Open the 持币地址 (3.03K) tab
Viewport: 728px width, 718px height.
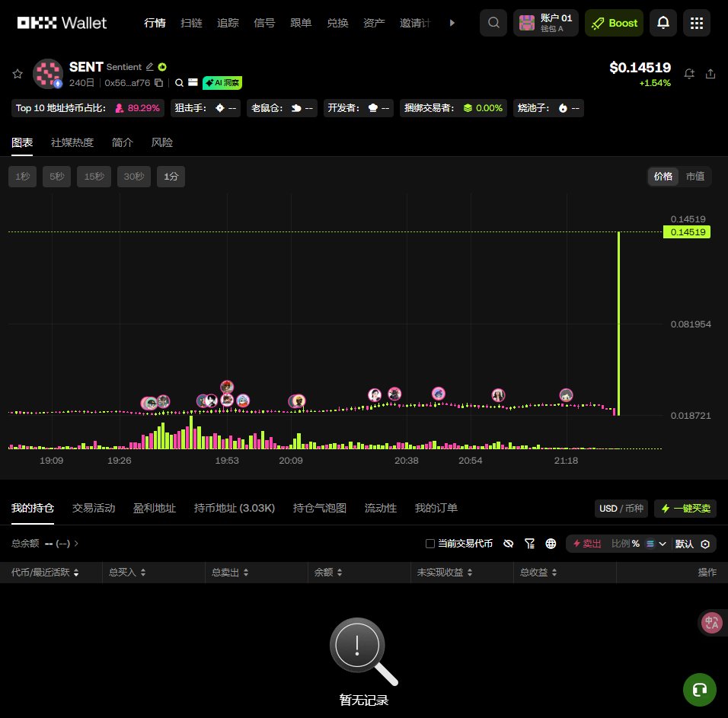(234, 508)
